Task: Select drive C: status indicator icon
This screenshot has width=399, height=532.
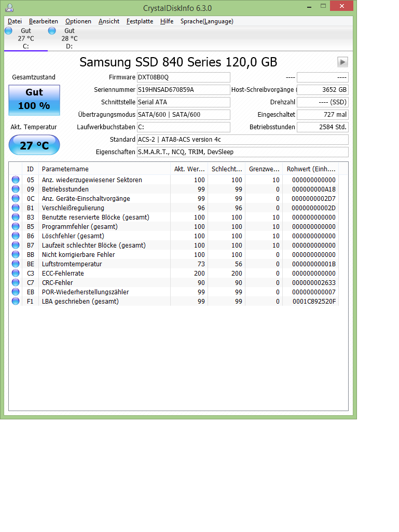Action: click(8, 31)
